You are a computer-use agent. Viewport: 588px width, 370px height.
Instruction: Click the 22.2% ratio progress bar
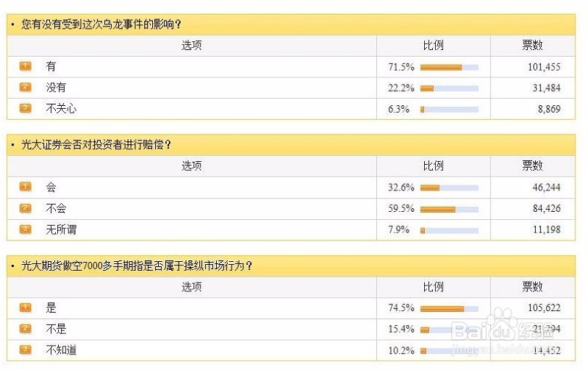click(x=449, y=88)
